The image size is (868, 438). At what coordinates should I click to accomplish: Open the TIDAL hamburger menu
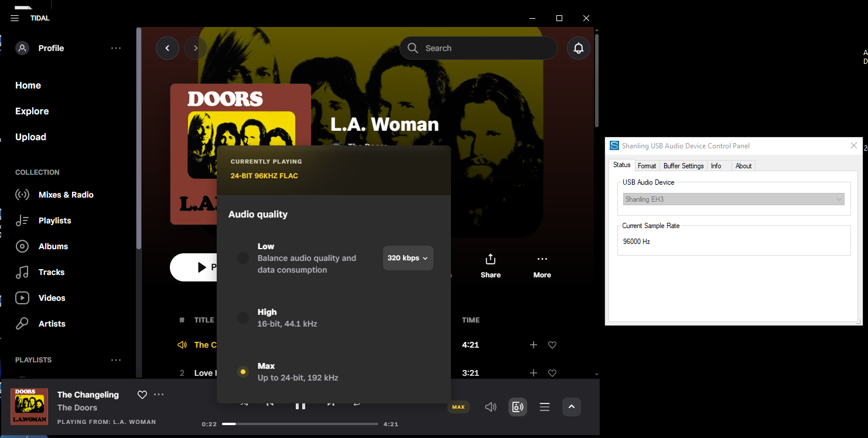(x=15, y=18)
